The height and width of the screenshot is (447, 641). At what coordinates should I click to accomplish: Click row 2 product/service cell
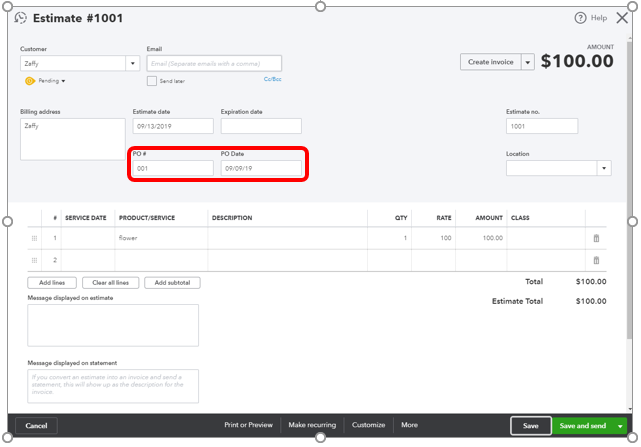click(161, 260)
